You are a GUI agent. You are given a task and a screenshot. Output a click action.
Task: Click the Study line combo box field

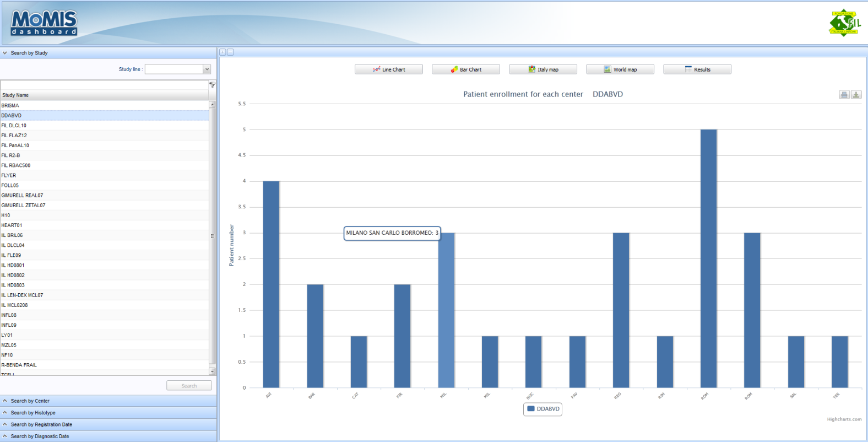[174, 69]
